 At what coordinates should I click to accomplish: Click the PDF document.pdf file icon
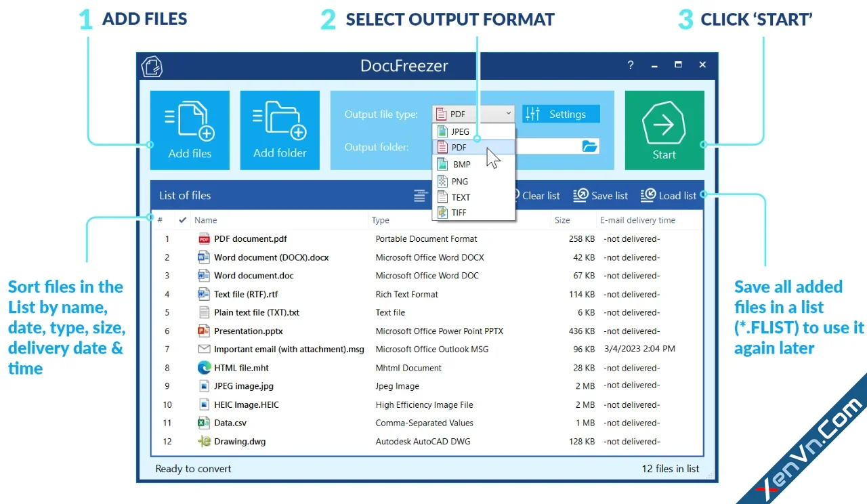coord(204,238)
